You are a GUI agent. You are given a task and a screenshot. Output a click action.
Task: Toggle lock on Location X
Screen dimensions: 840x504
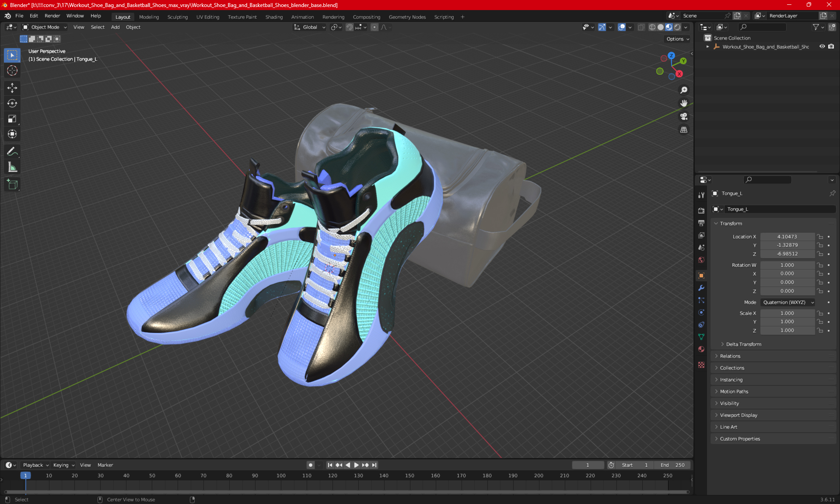tap(820, 237)
